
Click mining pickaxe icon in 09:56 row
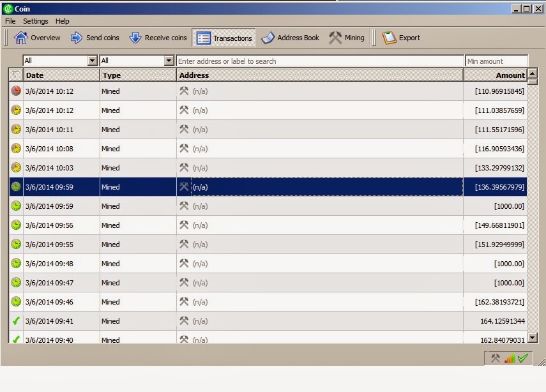184,225
